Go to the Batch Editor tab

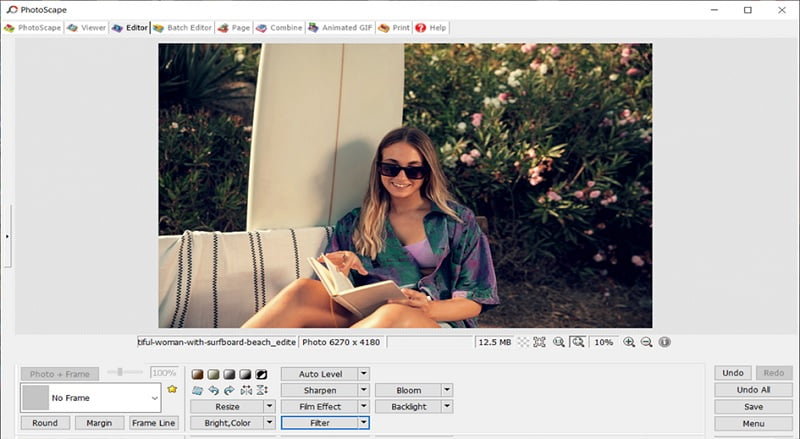coord(183,28)
